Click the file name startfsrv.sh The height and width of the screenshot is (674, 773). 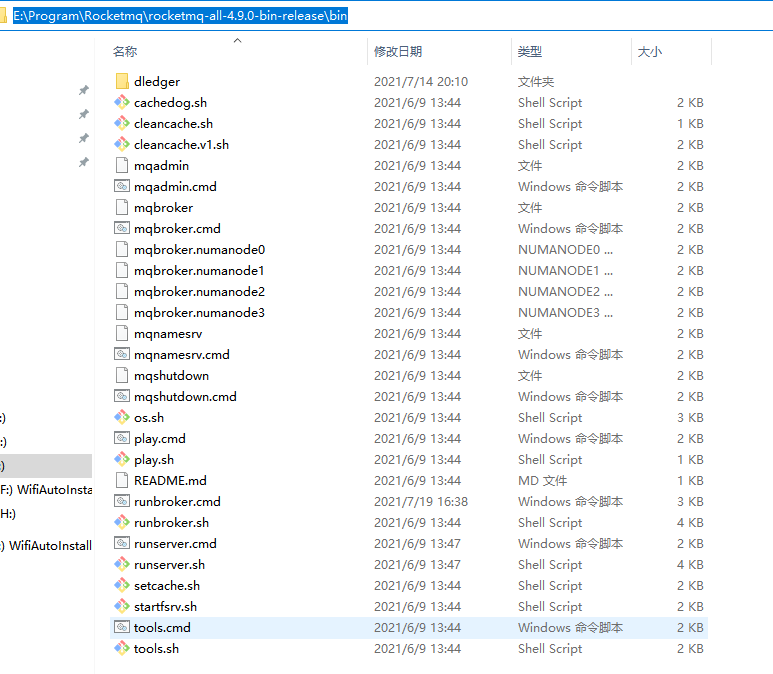(165, 606)
